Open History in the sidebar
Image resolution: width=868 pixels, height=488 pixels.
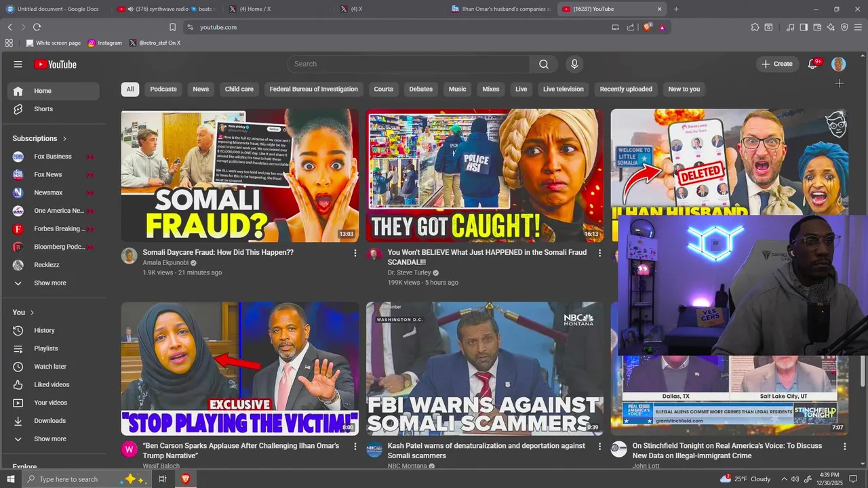53,330
